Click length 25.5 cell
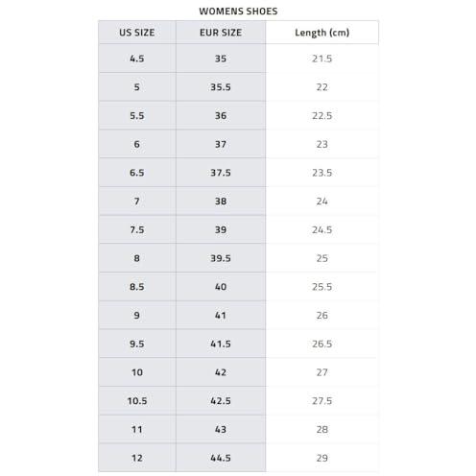The width and height of the screenshot is (476, 476). click(322, 287)
